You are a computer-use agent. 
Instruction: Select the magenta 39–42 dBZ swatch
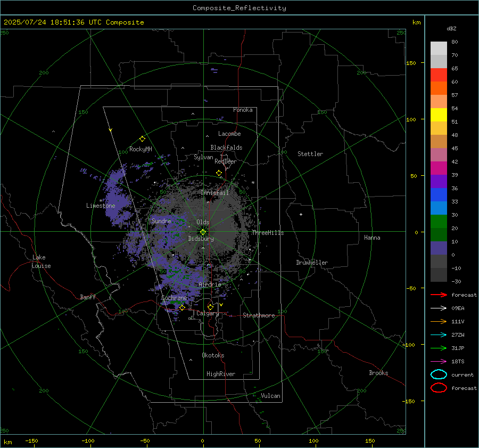click(439, 168)
